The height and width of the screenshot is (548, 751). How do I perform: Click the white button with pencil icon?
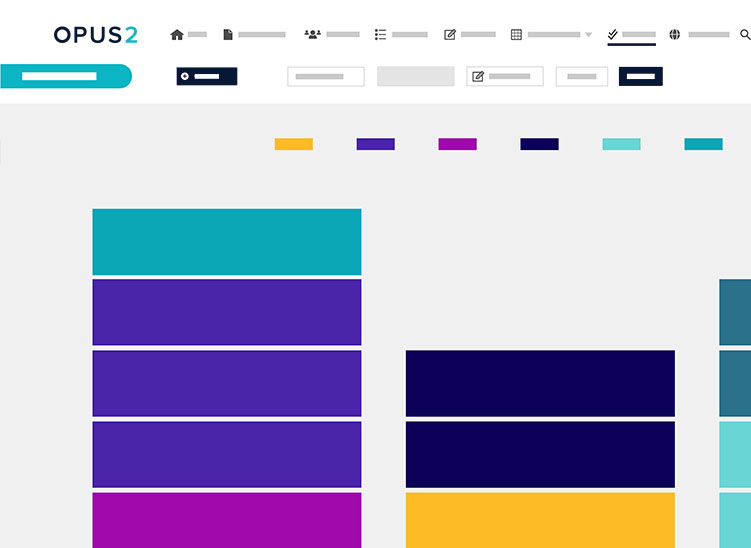[505, 76]
